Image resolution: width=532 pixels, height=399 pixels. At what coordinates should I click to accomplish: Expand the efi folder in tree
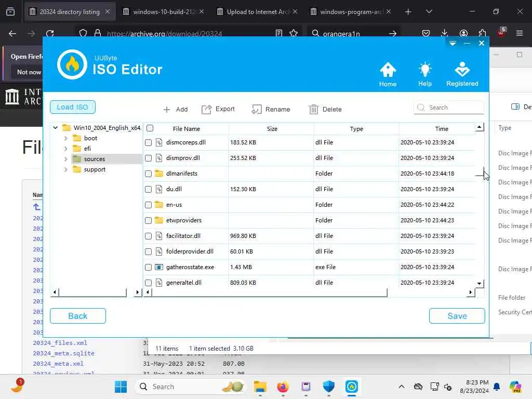pos(66,149)
